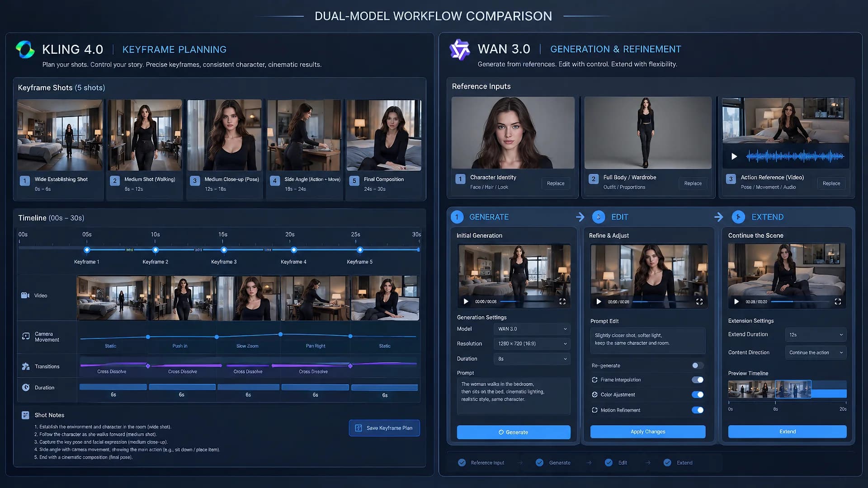
Task: Click the Generate checkmark step icon in footer
Action: pos(539,463)
